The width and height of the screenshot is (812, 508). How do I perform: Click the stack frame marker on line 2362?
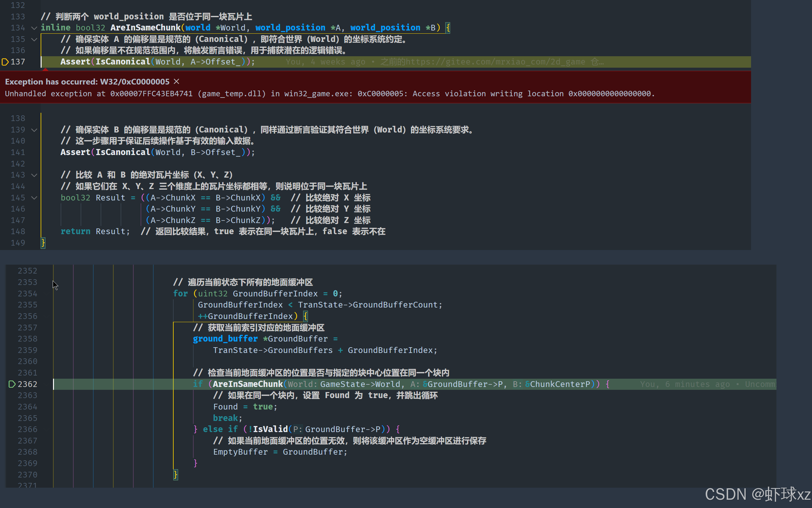pos(12,384)
